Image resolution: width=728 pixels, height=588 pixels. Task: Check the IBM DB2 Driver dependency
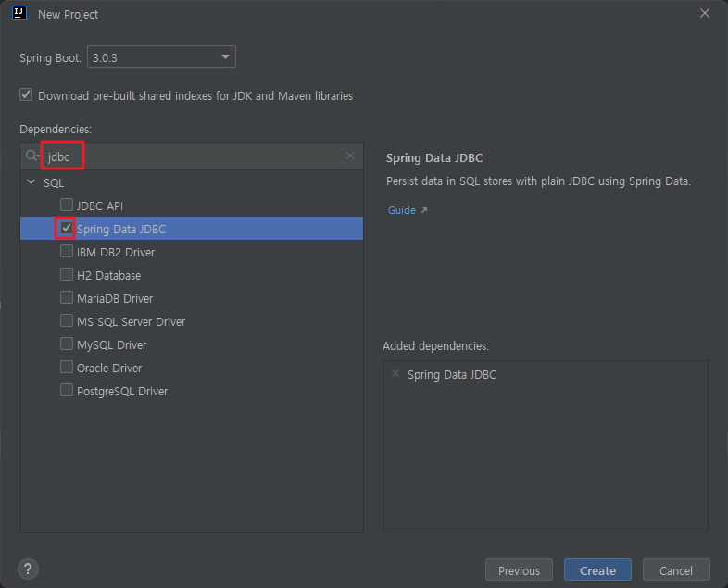coord(67,251)
